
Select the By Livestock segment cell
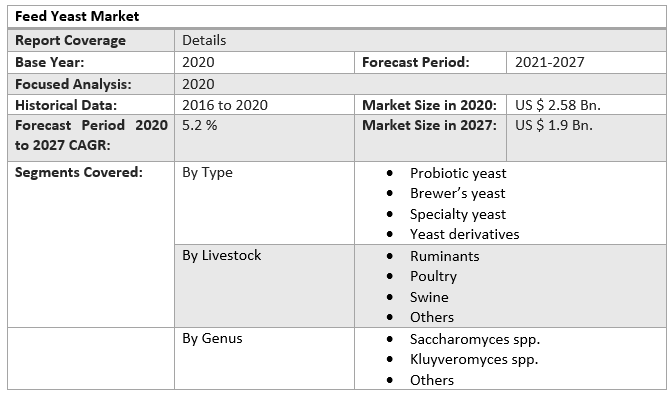click(x=221, y=255)
